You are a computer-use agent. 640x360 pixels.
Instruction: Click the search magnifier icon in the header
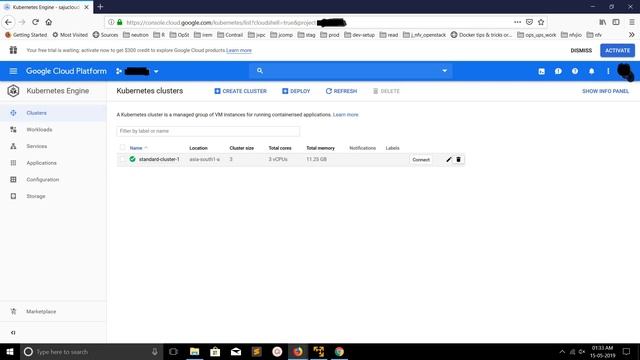click(x=260, y=71)
